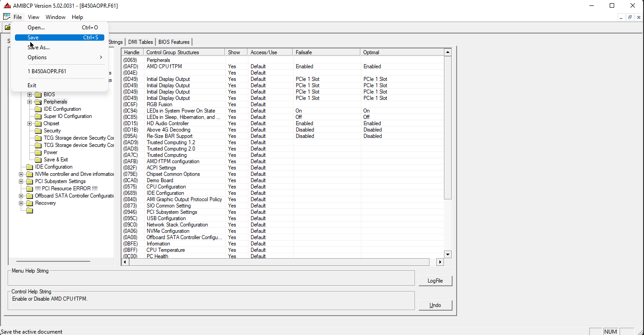The image size is (644, 335).
Task: Switch to the BIOS Features tab
Action: click(174, 42)
